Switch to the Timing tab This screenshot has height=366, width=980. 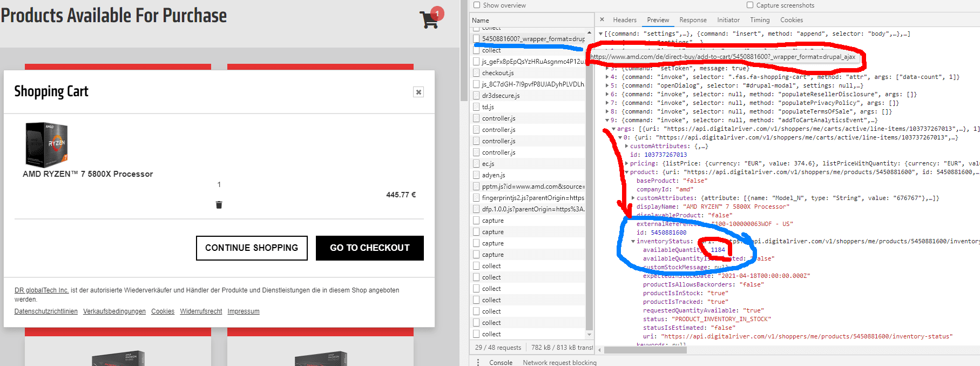click(x=760, y=20)
